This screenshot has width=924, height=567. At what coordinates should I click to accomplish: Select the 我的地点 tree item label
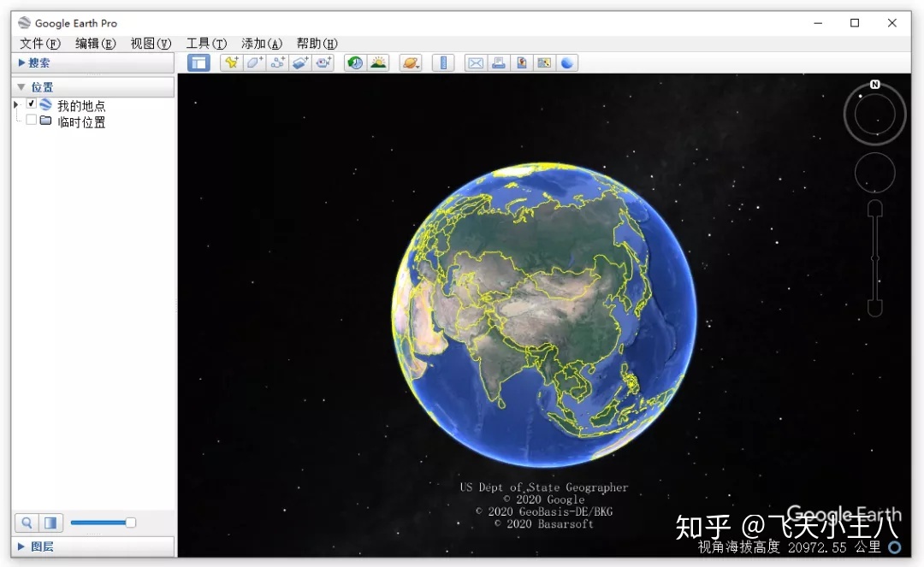[x=81, y=105]
